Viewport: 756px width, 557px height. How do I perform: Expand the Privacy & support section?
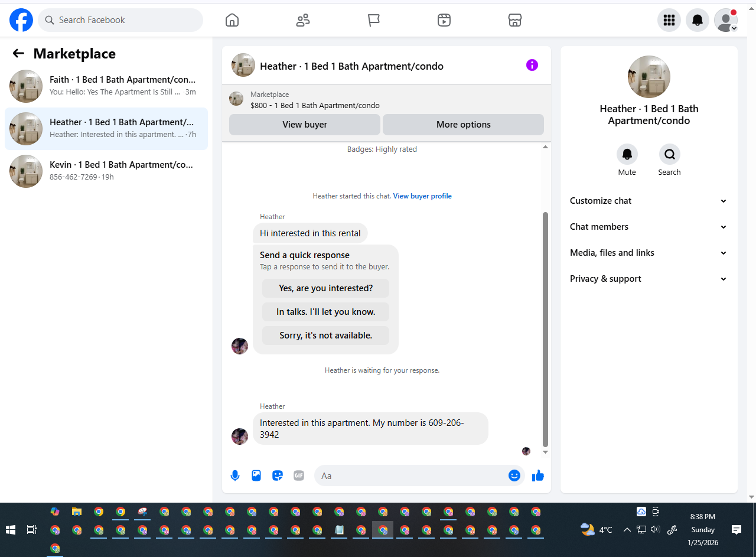pos(649,279)
